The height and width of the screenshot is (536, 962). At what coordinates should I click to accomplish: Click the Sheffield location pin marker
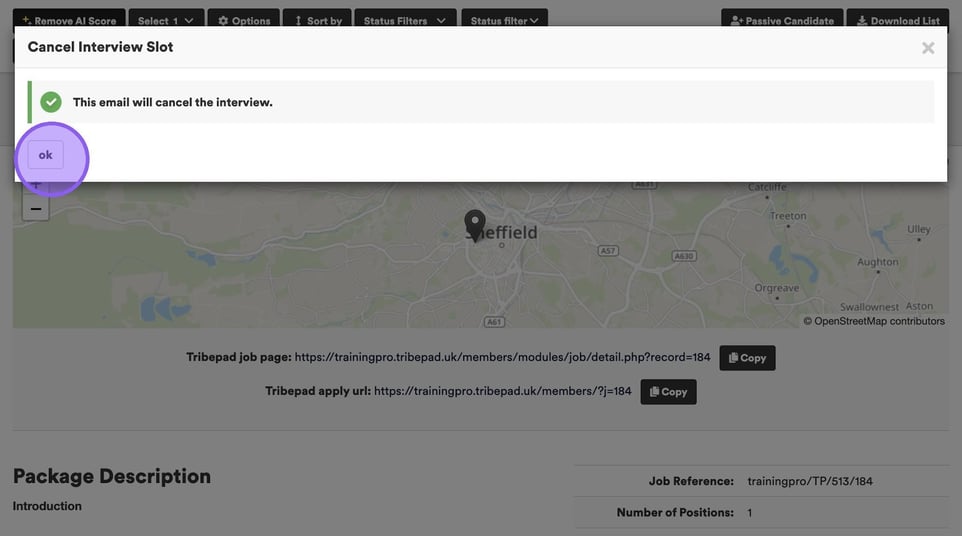click(474, 225)
